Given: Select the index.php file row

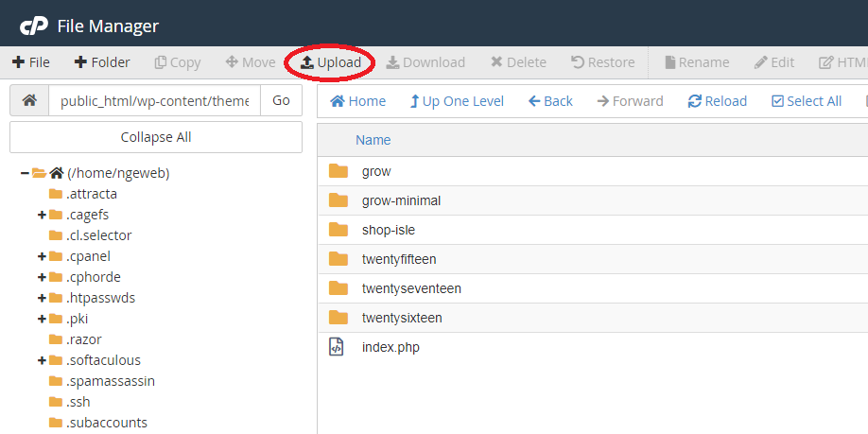Looking at the screenshot, I should click(593, 347).
